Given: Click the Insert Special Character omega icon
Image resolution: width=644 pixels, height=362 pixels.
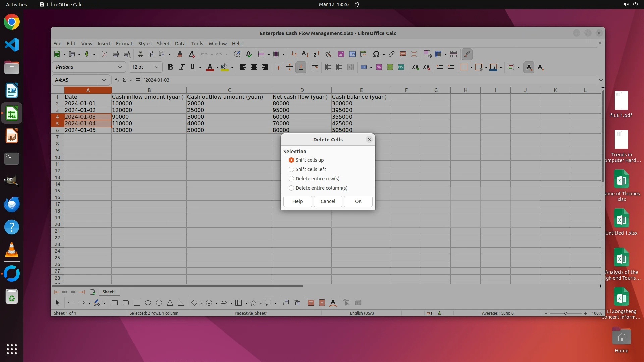Looking at the screenshot, I should tap(376, 54).
